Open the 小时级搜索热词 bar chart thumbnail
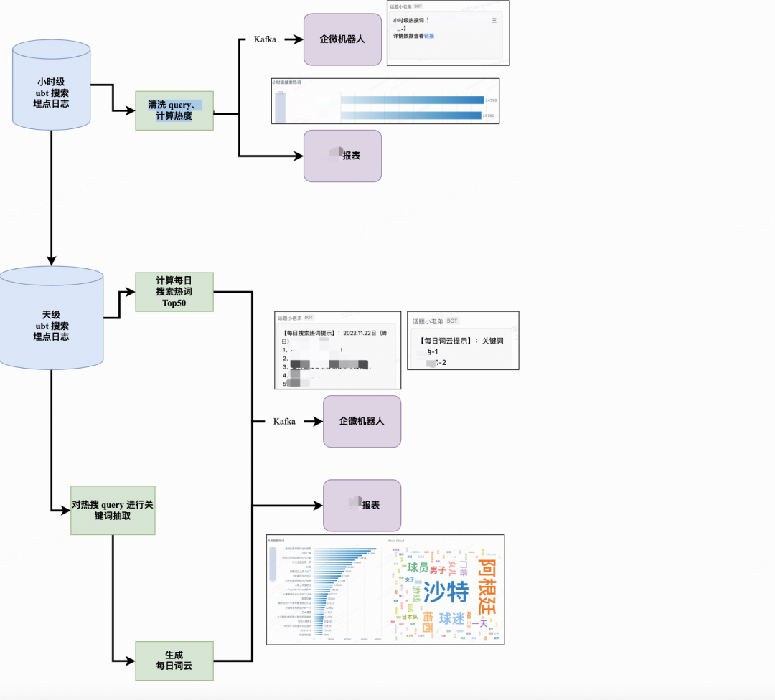Viewport: 775px width, 700px height. click(385, 101)
